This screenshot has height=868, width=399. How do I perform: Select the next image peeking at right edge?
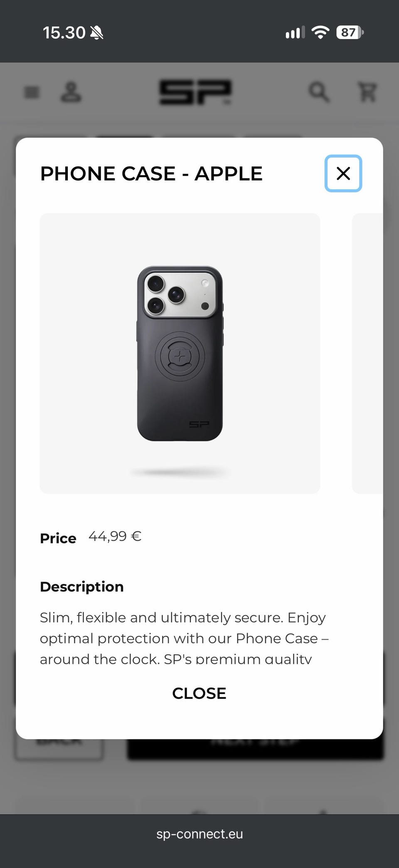pos(367,354)
